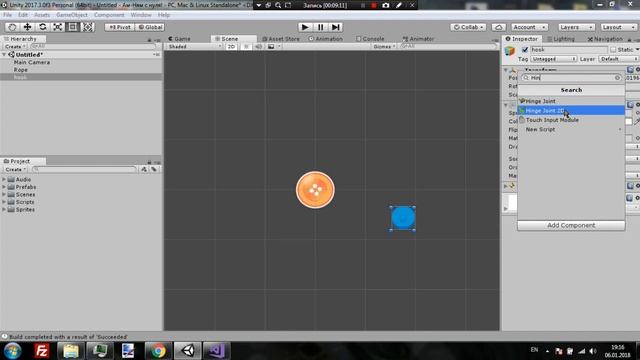Toggle Pivot handle position
Image resolution: width=640 pixels, height=360 pixels.
(x=120, y=27)
